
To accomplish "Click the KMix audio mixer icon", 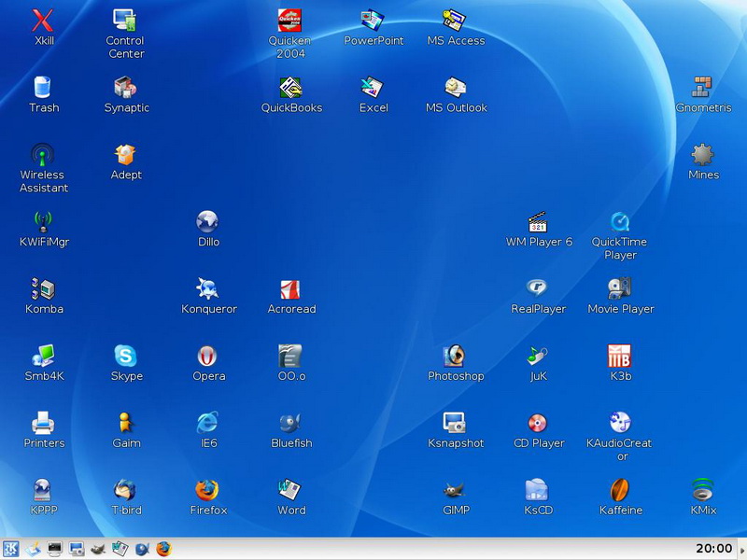I will click(702, 490).
